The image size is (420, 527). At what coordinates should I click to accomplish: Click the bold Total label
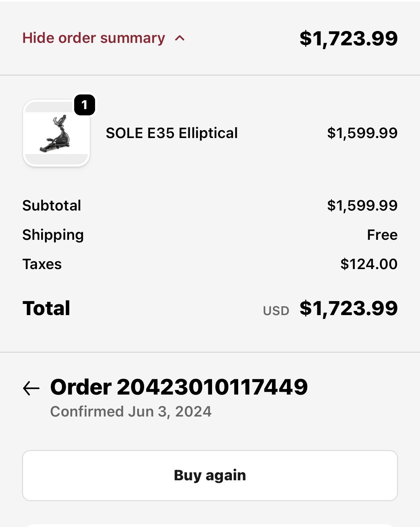tap(46, 308)
